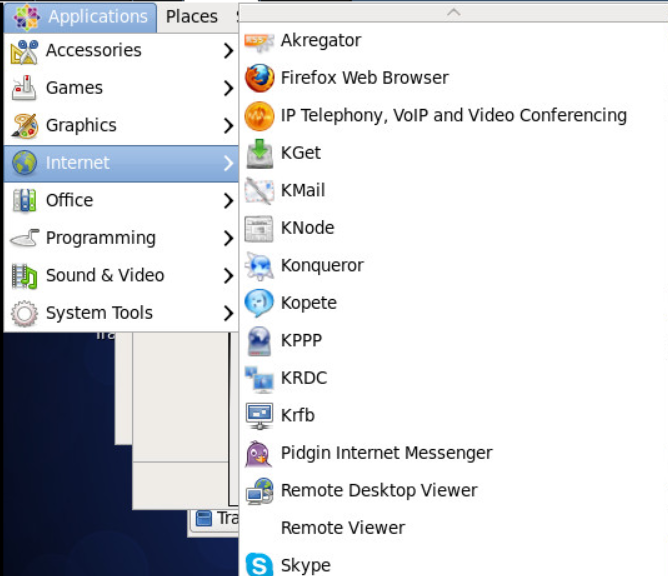Open the Graphics category
Viewport: 668px width, 576px height.
tap(121, 126)
